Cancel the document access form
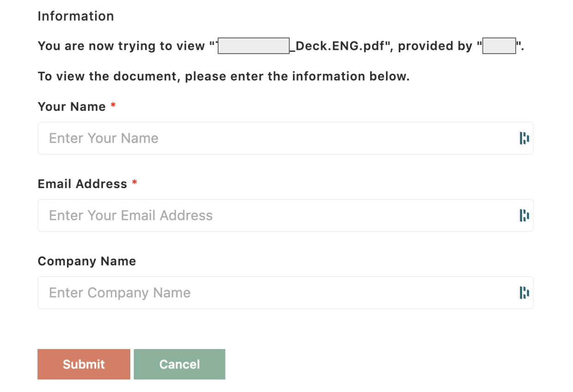 click(x=179, y=364)
